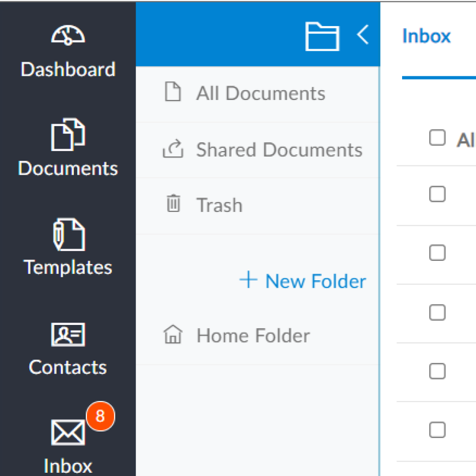The height and width of the screenshot is (476, 476).
Task: Open the Inbox envelope icon
Action: pyautogui.click(x=68, y=433)
